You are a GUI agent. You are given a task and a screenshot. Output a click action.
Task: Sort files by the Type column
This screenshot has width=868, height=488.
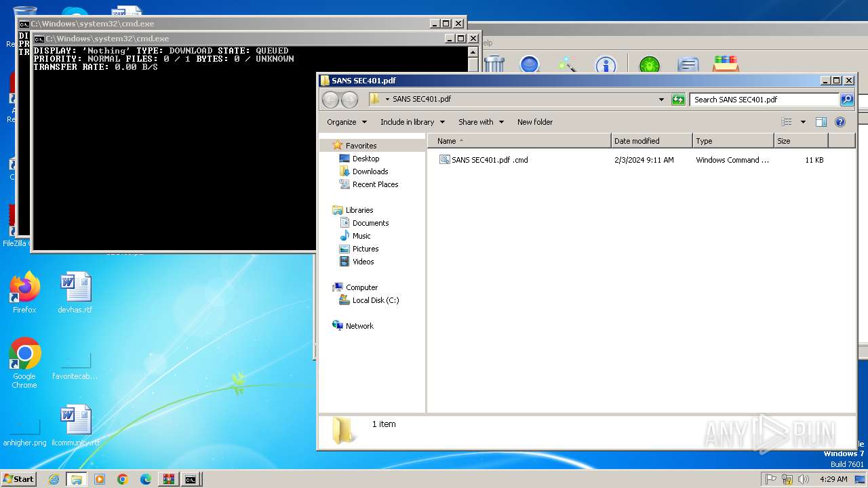733,141
